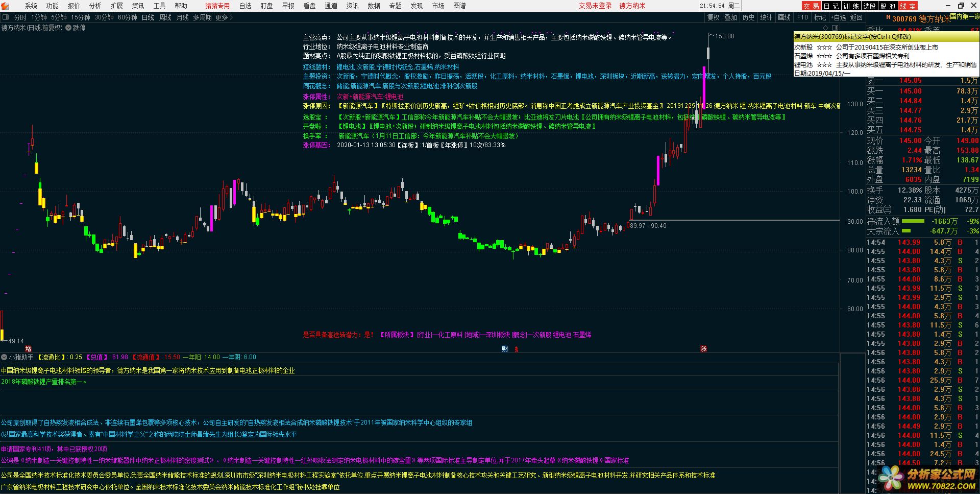Open the red 猪猪专用 menu

(x=217, y=6)
